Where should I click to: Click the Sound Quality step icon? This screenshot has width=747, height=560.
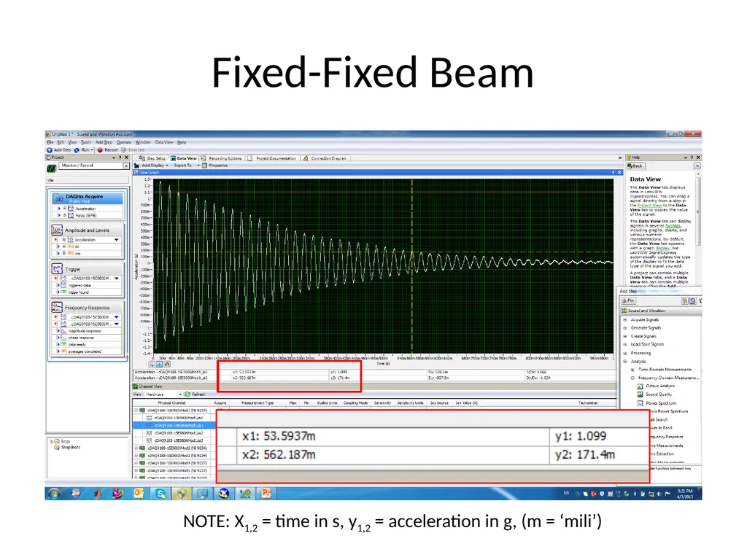[x=640, y=394]
